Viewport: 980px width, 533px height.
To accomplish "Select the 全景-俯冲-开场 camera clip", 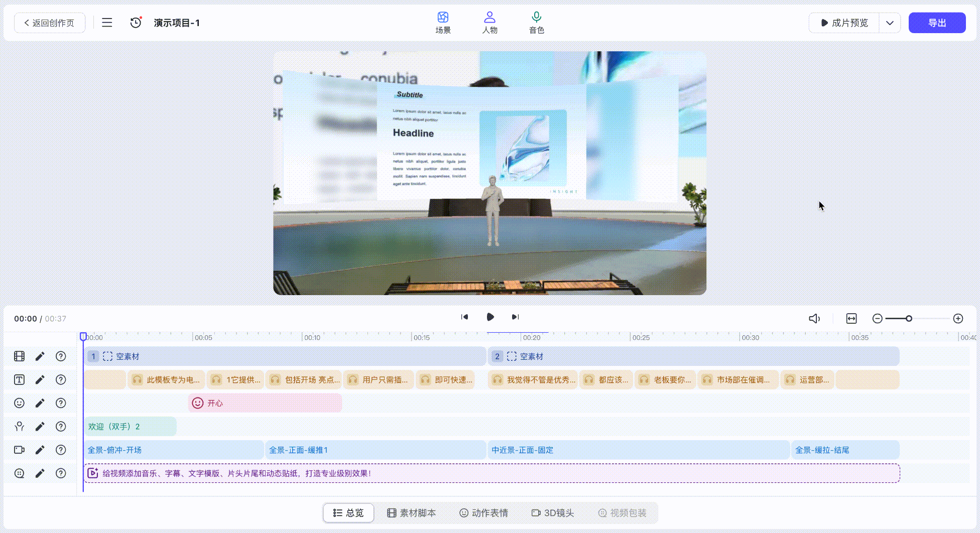I will tap(174, 450).
